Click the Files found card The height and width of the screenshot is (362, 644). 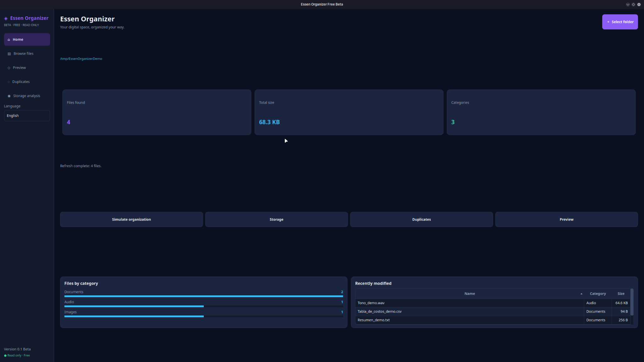(157, 112)
